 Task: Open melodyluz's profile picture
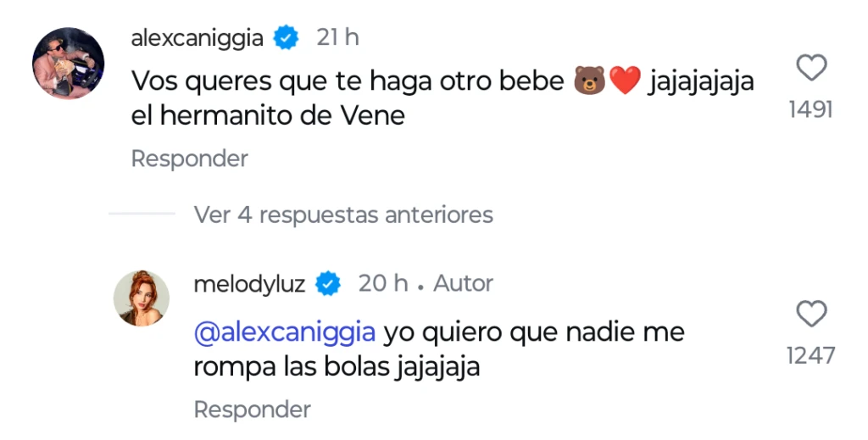142,298
